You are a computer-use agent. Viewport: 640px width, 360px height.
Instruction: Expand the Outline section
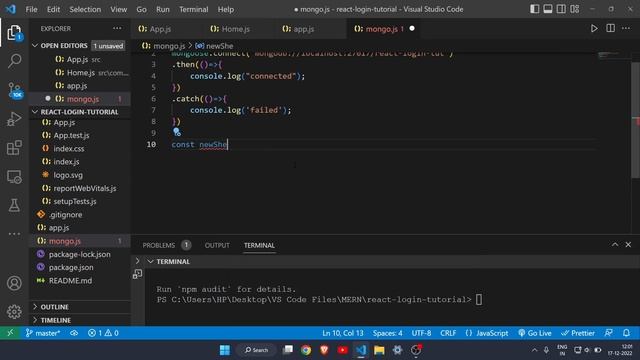80,307
